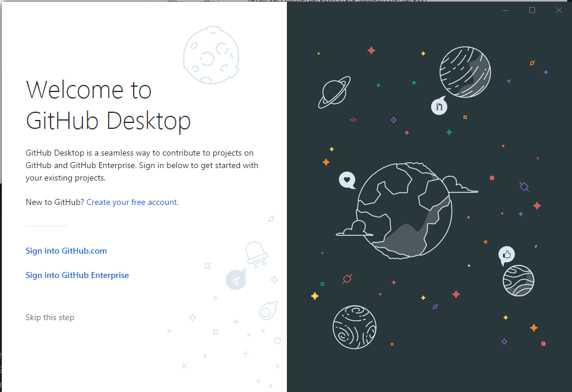572x392 pixels.
Task: Minimize the GitHub Desktop window
Action: coord(505,10)
